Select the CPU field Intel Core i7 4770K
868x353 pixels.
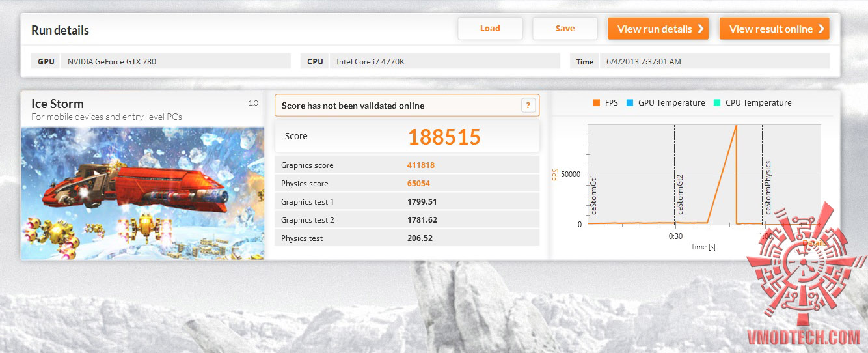[x=445, y=61]
